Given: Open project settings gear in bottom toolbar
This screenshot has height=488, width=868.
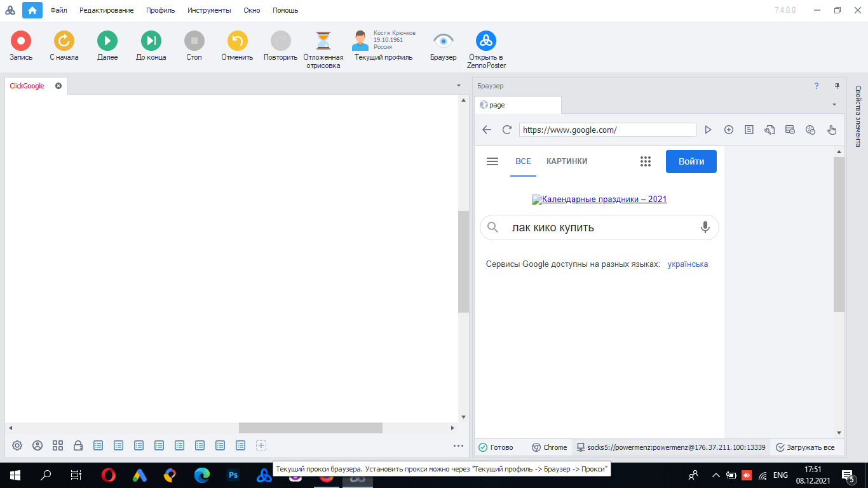Looking at the screenshot, I should 17,445.
